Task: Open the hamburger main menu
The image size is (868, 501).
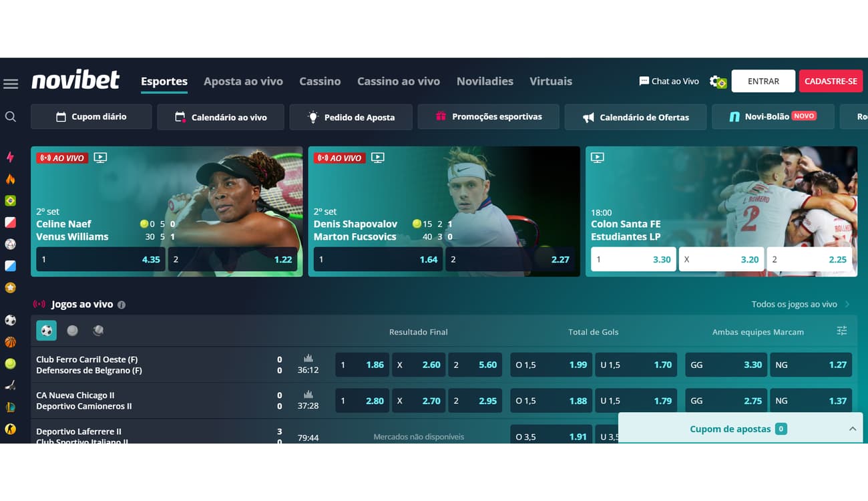Action: (x=11, y=84)
